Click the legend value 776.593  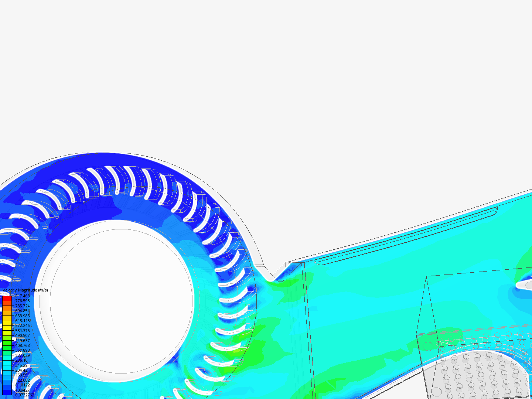click(x=22, y=301)
